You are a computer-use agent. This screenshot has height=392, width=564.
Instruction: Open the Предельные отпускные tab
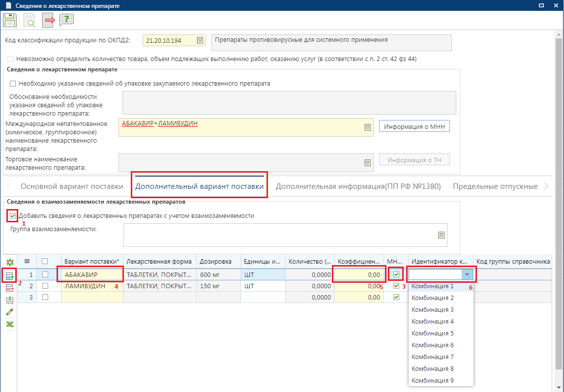[495, 186]
